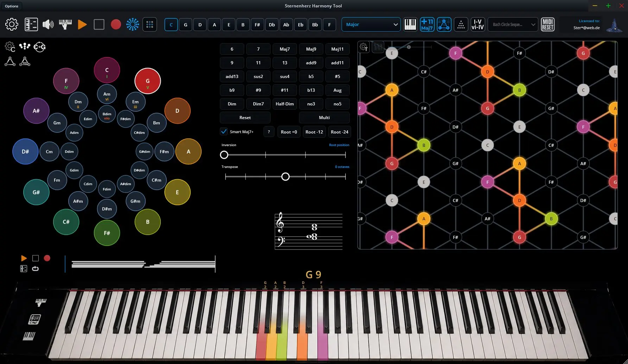Screen dimensions: 628x364
Task: Select key Eb in the key selector
Action: pos(300,25)
